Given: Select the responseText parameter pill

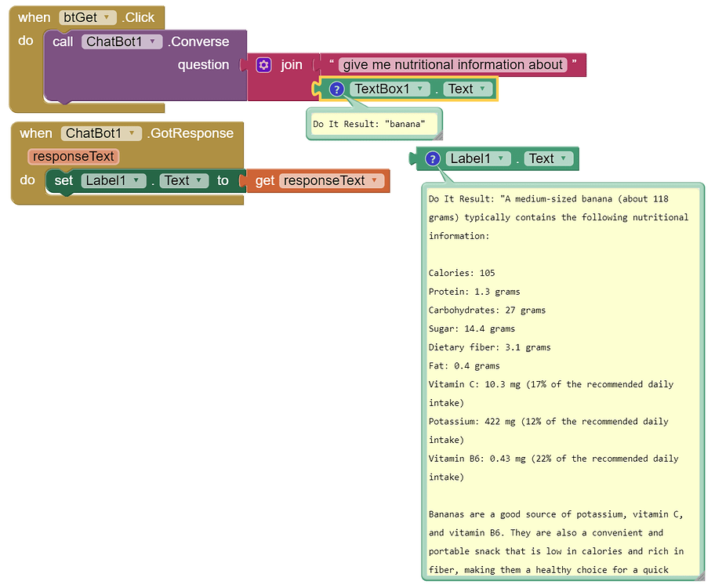Looking at the screenshot, I should [x=73, y=156].
